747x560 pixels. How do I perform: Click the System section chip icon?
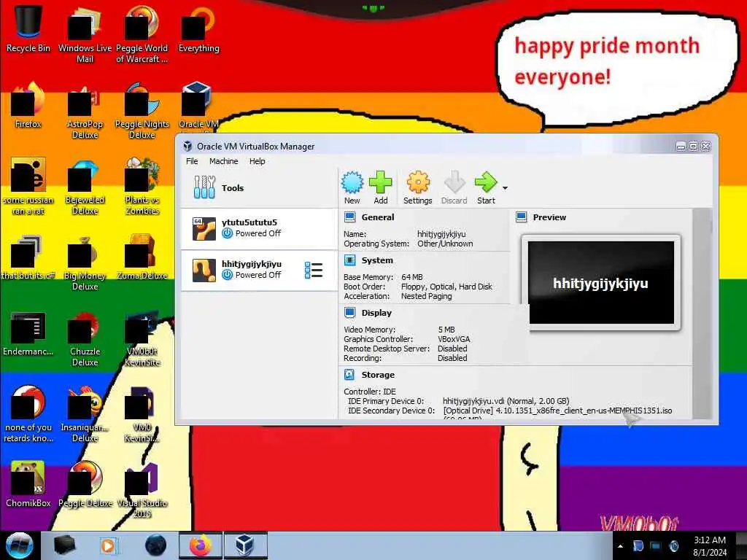pos(349,260)
